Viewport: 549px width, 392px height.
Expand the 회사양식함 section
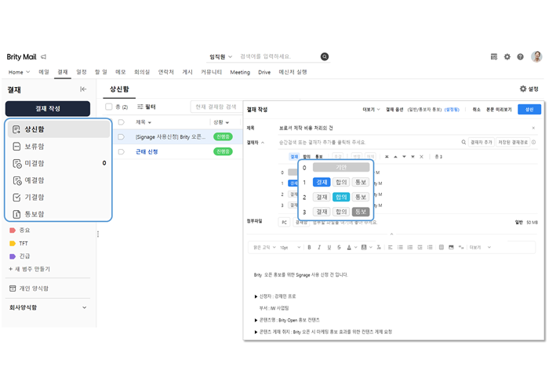[85, 307]
